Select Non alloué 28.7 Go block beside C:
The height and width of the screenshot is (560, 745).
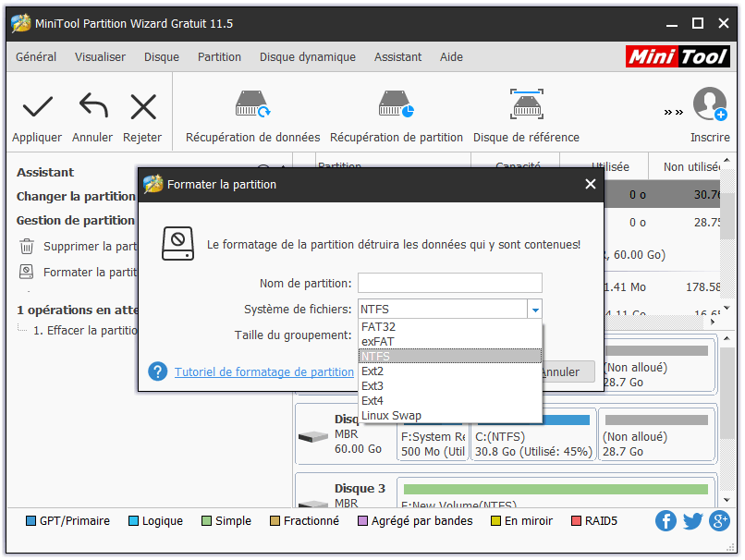point(656,434)
